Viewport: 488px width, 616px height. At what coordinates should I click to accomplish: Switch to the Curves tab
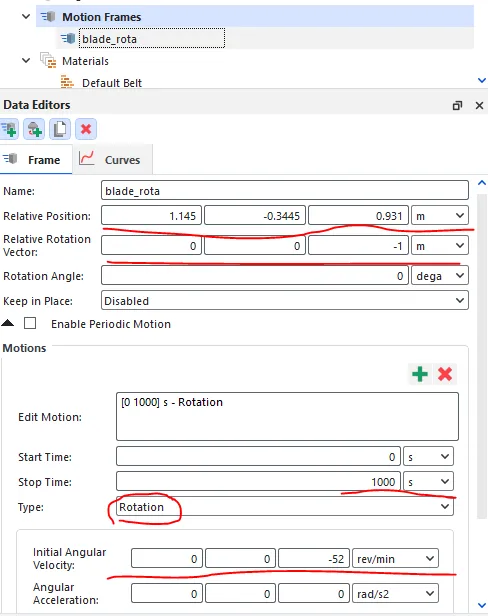point(113,160)
